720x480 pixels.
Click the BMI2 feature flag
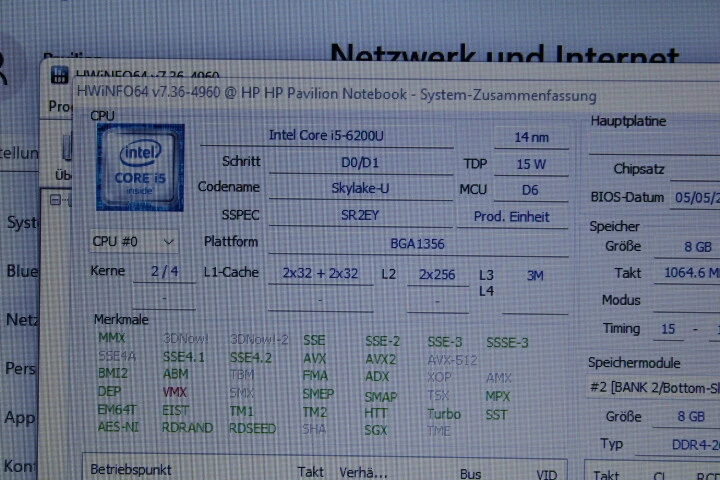[x=113, y=373]
